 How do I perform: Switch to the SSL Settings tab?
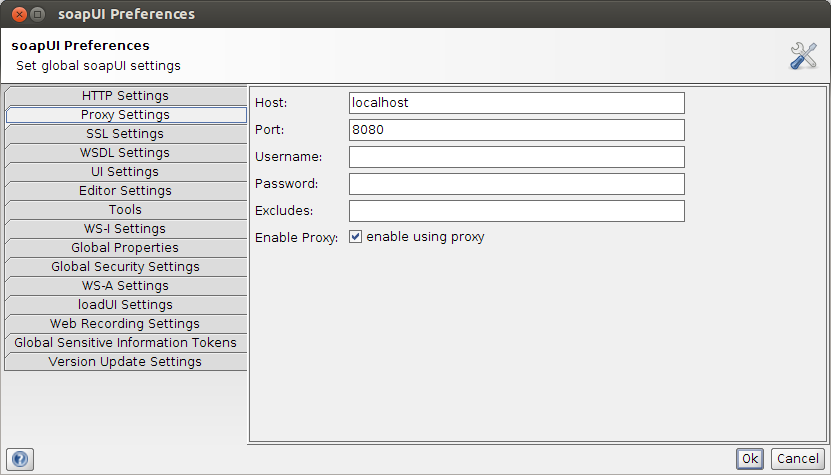point(126,134)
